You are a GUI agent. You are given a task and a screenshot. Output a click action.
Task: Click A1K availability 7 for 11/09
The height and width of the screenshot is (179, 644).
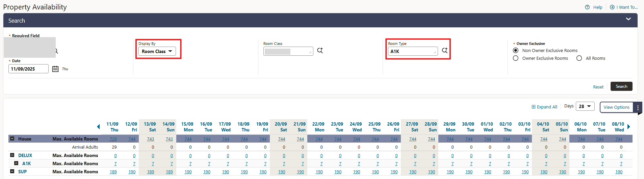[x=115, y=164]
